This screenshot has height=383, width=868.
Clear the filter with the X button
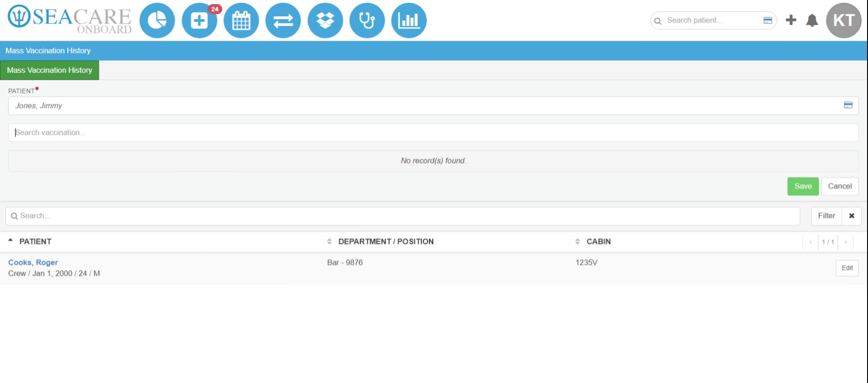pyautogui.click(x=852, y=216)
